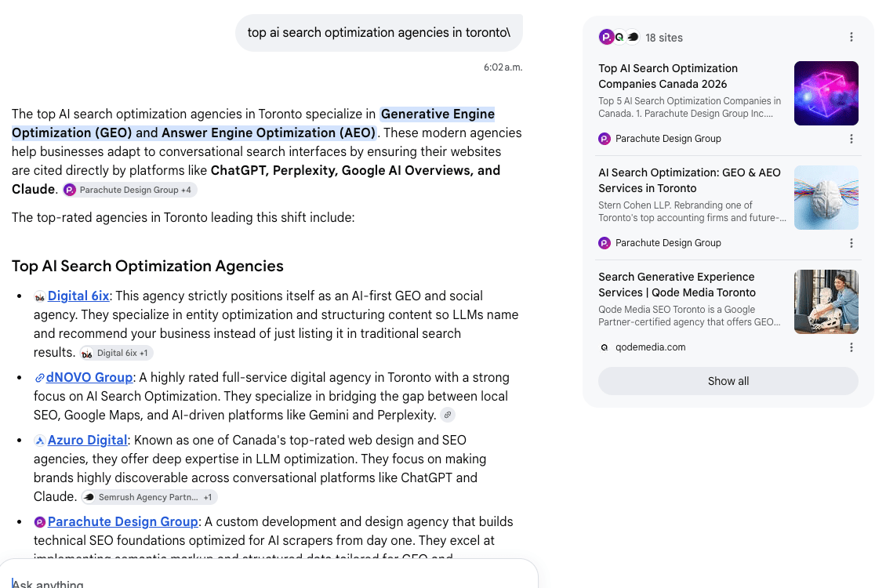Click qodemedia.com source name
The image size is (886, 588).
tap(650, 347)
